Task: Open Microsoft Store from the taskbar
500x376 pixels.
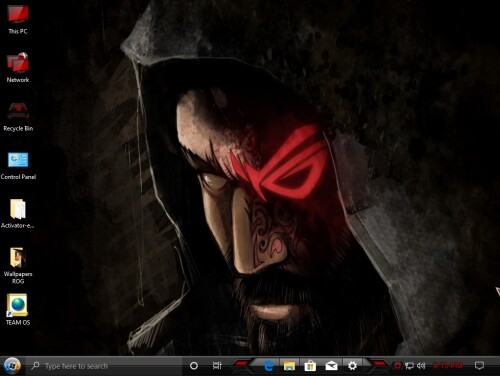Action: pyautogui.click(x=310, y=366)
